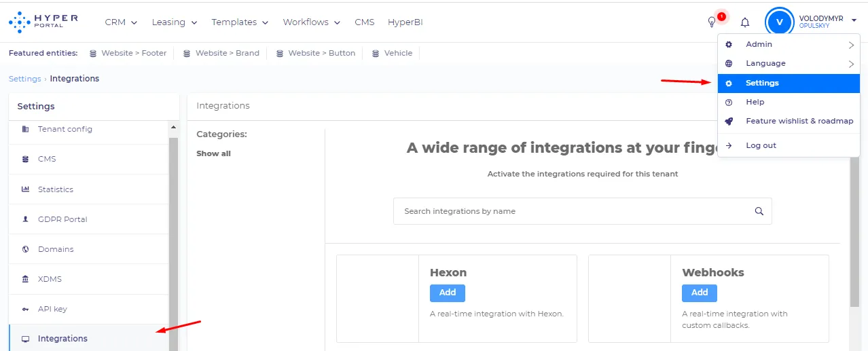Image resolution: width=868 pixels, height=351 pixels.
Task: Click the Admin gear icon
Action: pos(729,44)
